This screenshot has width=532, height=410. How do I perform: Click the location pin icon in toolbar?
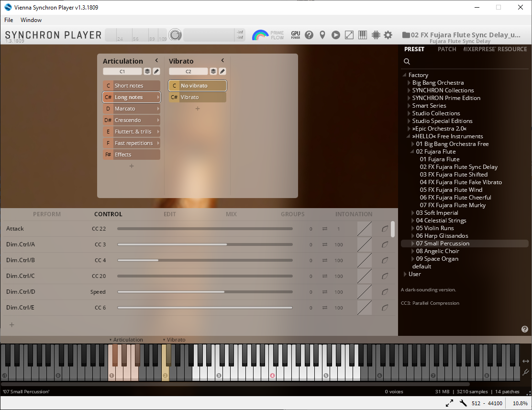click(322, 34)
